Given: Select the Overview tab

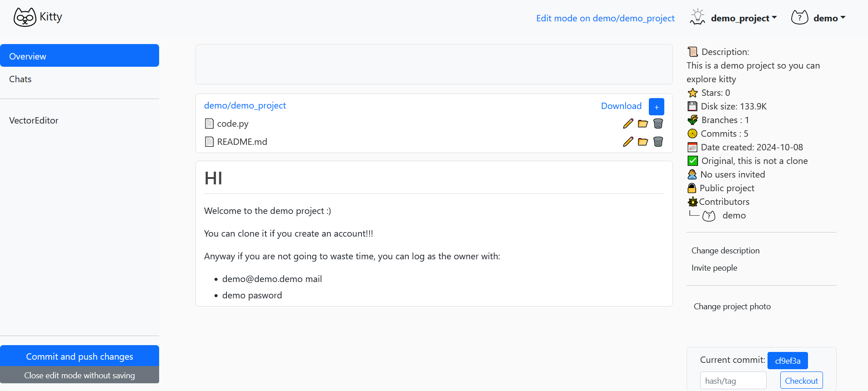Looking at the screenshot, I should tap(27, 56).
